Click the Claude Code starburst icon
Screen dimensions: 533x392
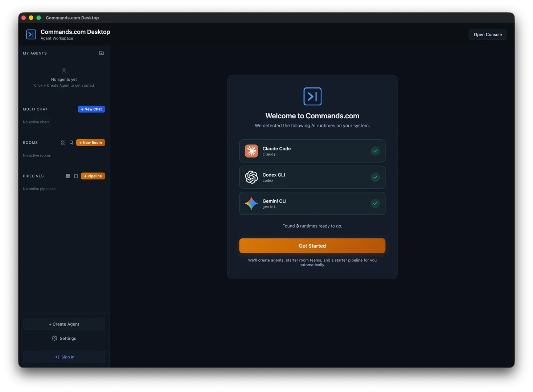point(251,151)
